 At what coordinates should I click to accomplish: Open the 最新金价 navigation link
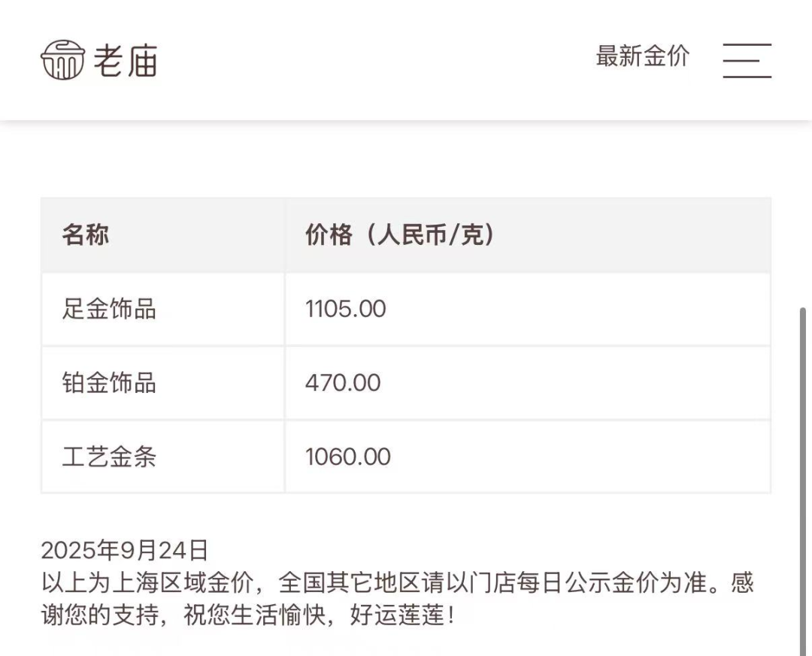coord(642,56)
